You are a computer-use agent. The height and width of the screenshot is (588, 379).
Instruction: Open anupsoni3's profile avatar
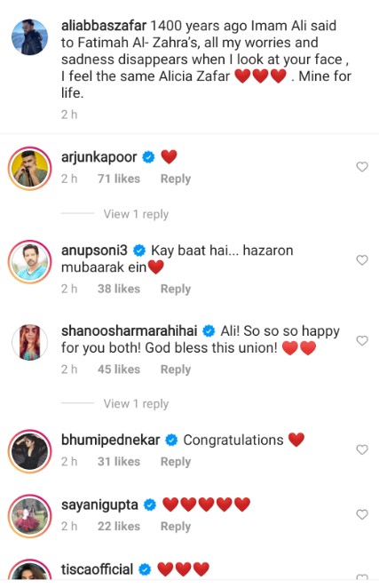tap(30, 261)
